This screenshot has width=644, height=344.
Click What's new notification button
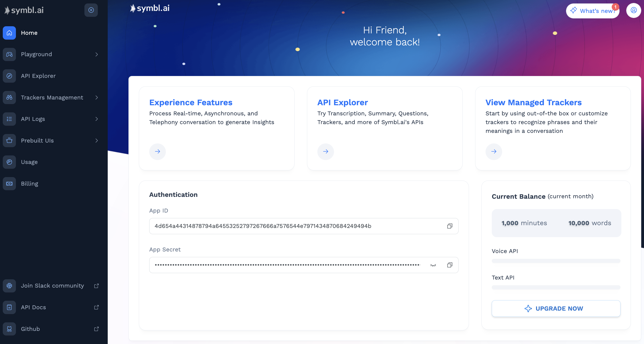click(x=593, y=11)
